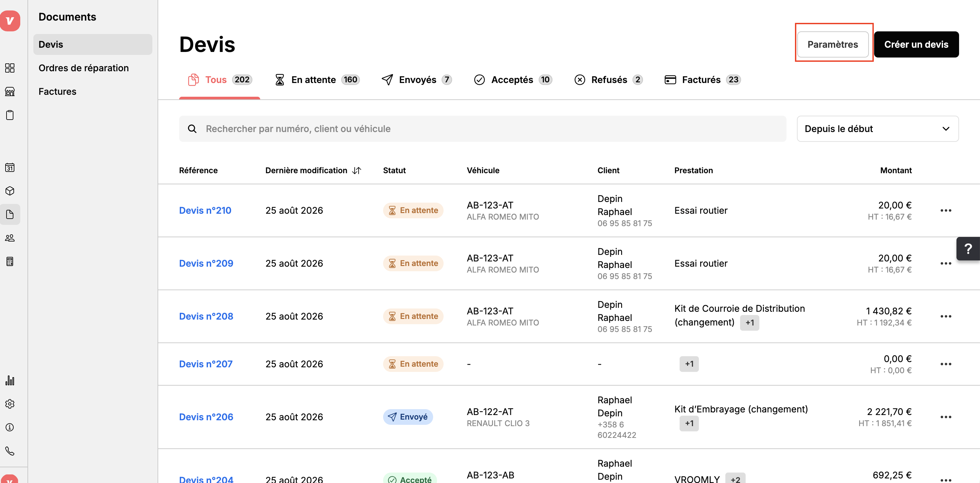Open the three-dot menu for Devis n°209

pos(946,263)
